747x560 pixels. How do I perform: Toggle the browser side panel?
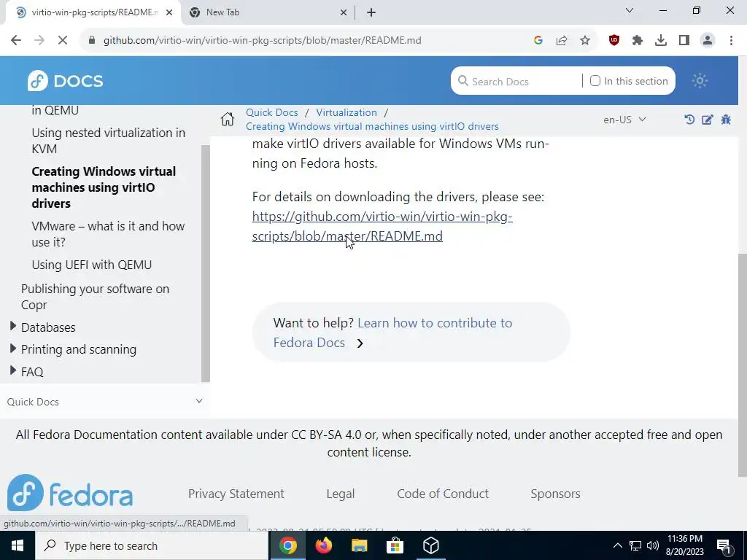(684, 41)
